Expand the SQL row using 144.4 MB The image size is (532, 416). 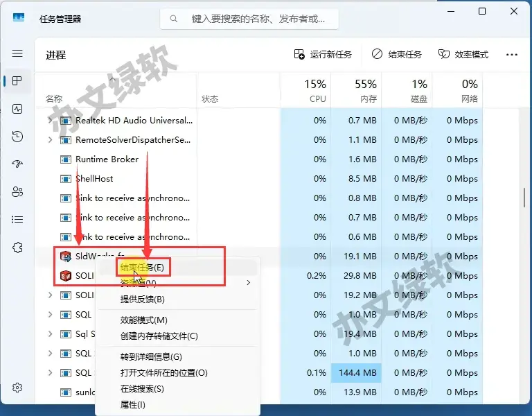50,373
